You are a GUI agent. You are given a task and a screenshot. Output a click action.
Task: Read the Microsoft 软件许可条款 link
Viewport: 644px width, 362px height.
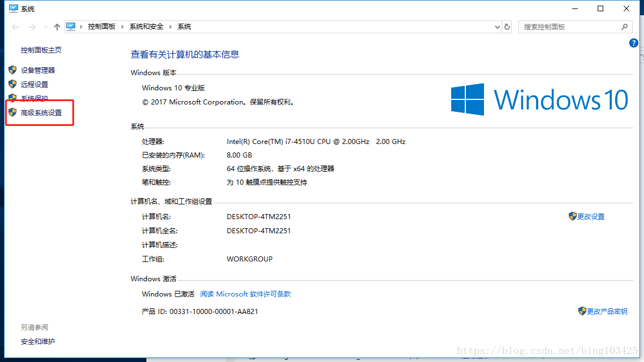point(245,294)
